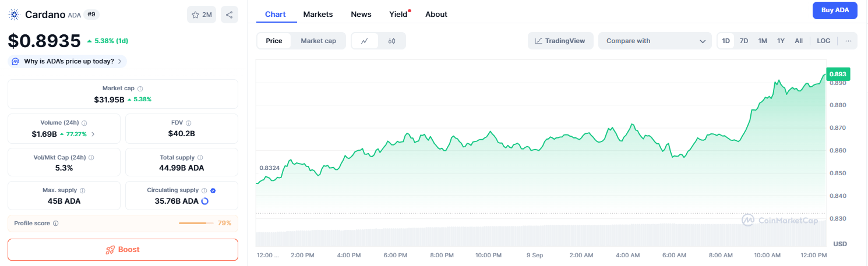Expand Why is ADA's price up today

pos(68,61)
